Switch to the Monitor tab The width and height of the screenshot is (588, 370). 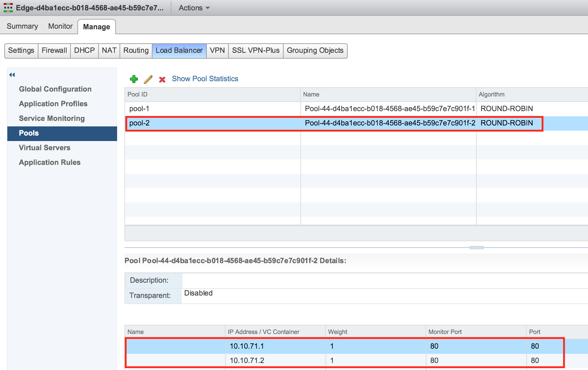60,26
